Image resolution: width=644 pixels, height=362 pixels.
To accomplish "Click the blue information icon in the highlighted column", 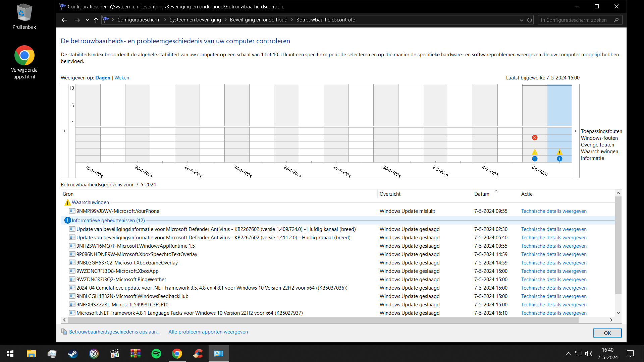I will [559, 159].
